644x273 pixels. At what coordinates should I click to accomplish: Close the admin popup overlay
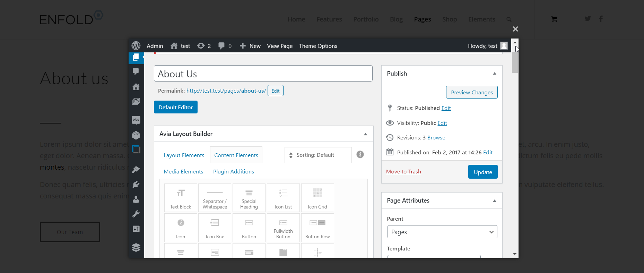(x=515, y=29)
